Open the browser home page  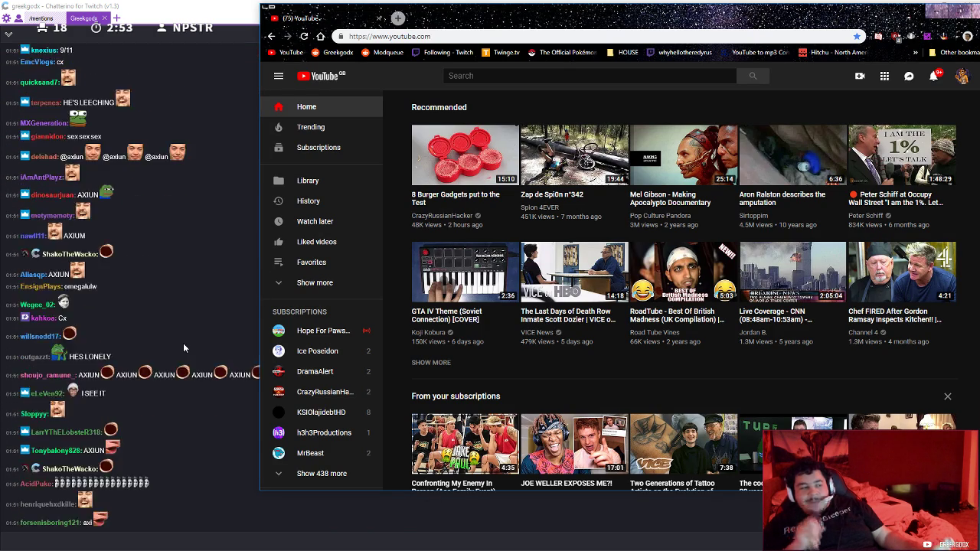320,36
